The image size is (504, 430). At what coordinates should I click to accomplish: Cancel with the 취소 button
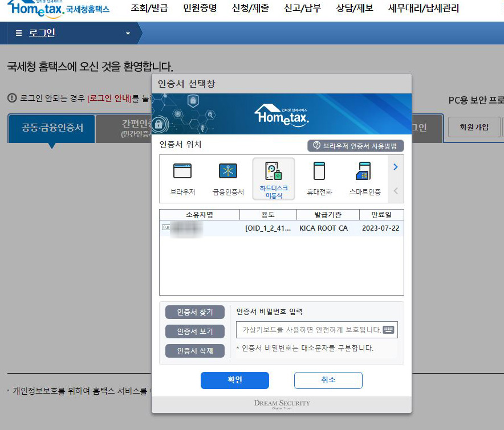point(328,380)
